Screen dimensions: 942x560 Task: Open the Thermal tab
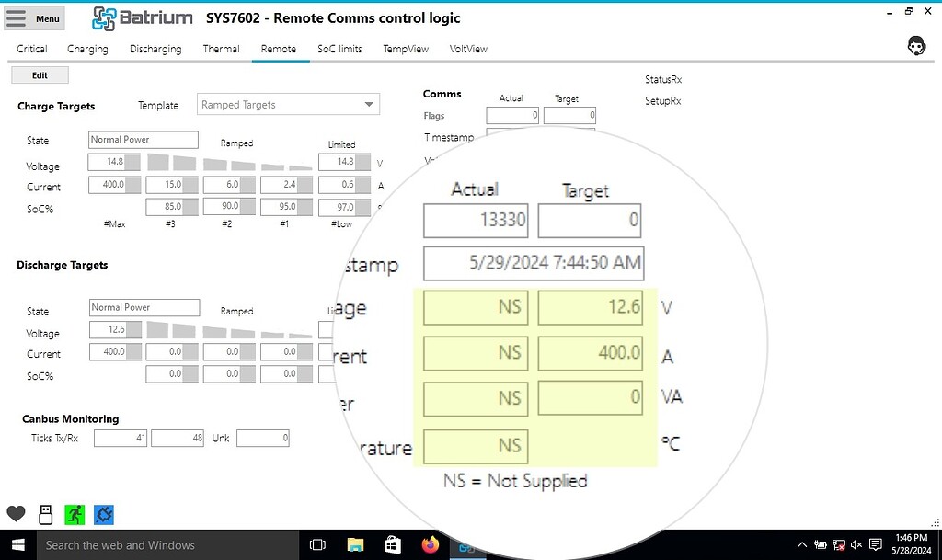pos(221,49)
